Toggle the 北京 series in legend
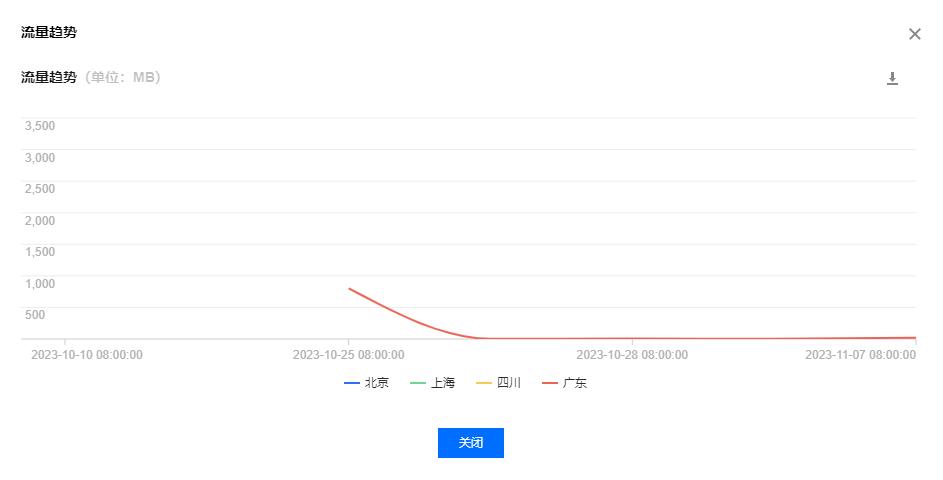943x480 pixels. pos(377,383)
